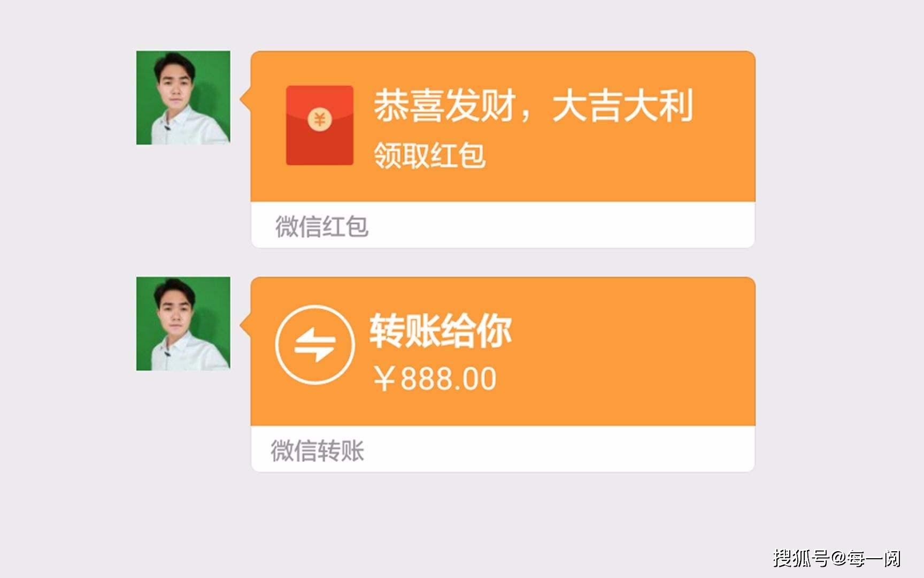This screenshot has width=924, height=578.
Task: Click the 搜狐号@每一阅 watermark
Action: coord(837,558)
